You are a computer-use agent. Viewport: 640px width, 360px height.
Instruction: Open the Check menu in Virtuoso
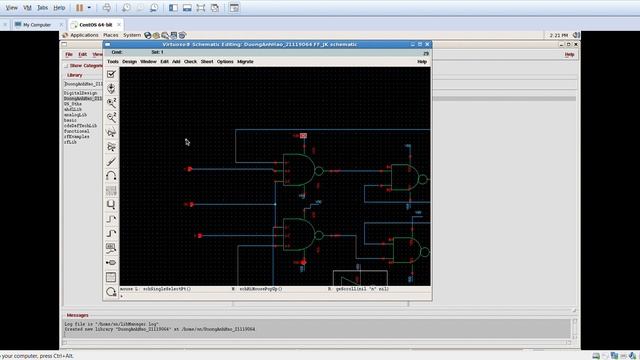tap(190, 62)
